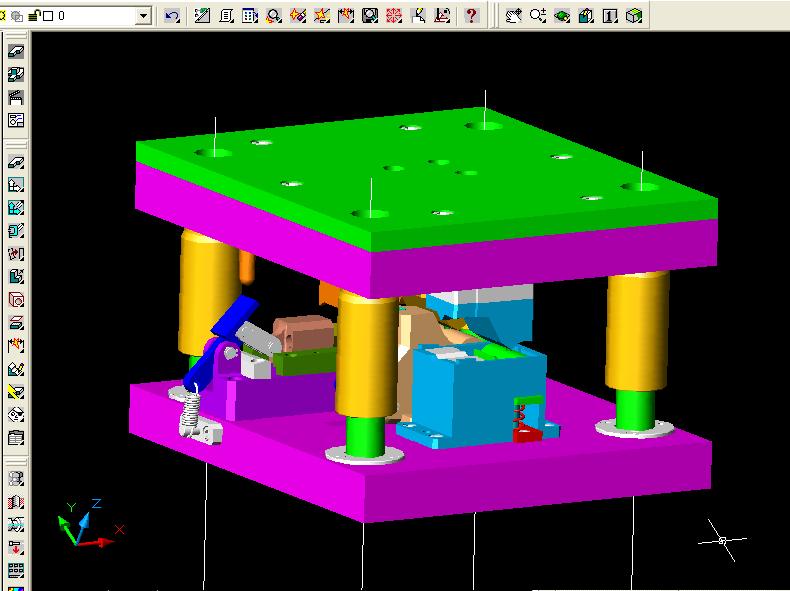Open Help with the red question mark
The width and height of the screenshot is (790, 591).
tap(471, 16)
